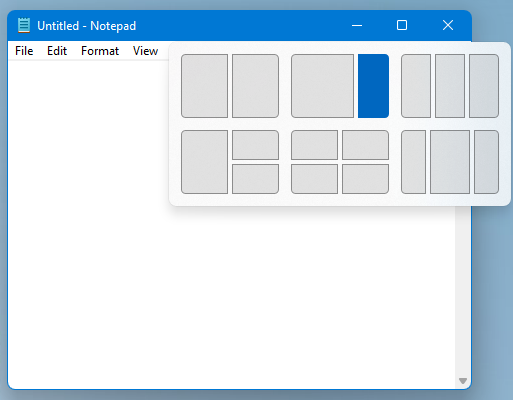Image resolution: width=513 pixels, height=400 pixels.
Task: Select the tall left zone in the three-zone layout
Action: 204,162
